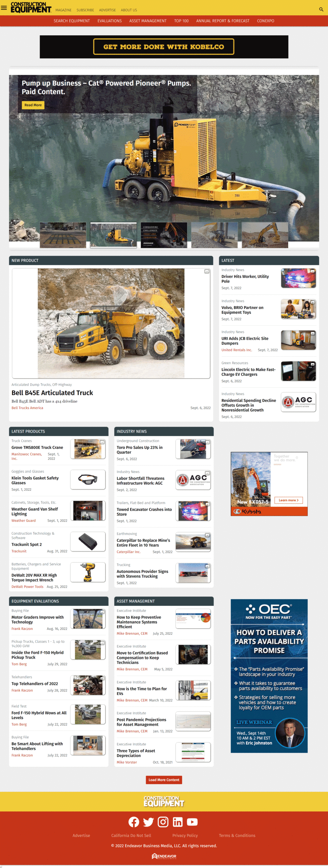Open Towed Excavator Crashes into Store story
This screenshot has height=868, width=328.
144,512
